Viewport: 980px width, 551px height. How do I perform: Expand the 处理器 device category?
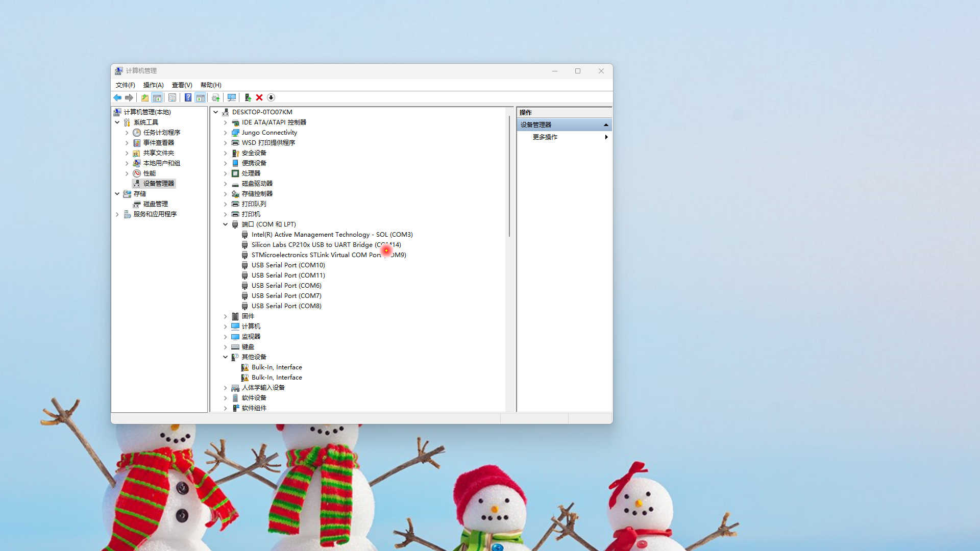point(225,173)
